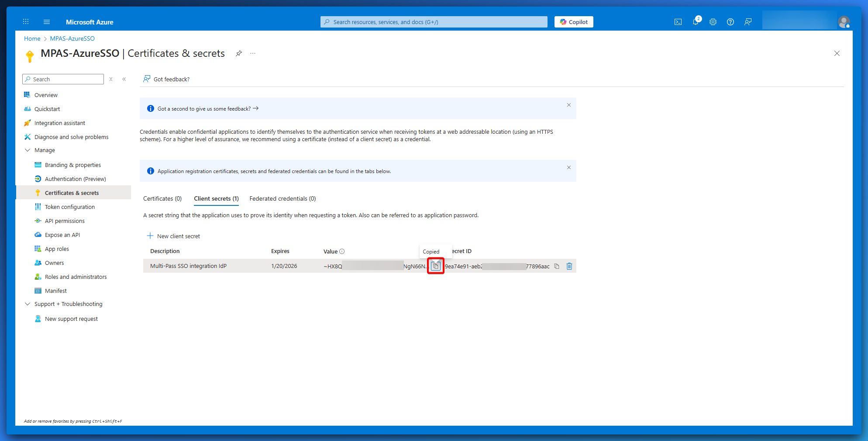Image resolution: width=868 pixels, height=441 pixels.
Task: Click the 1/20/2026 expiry cell
Action: [x=284, y=266]
